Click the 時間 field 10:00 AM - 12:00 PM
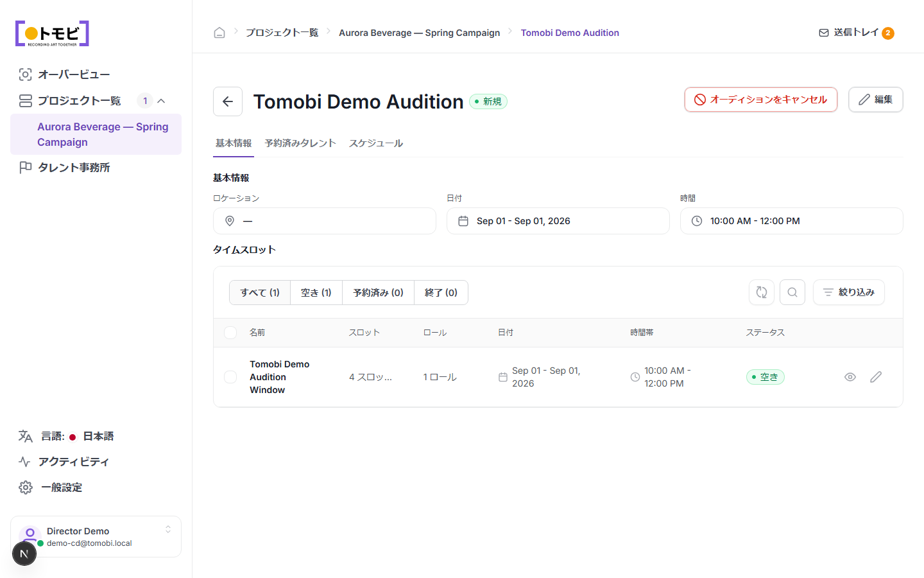Image resolution: width=924 pixels, height=578 pixels. (792, 221)
